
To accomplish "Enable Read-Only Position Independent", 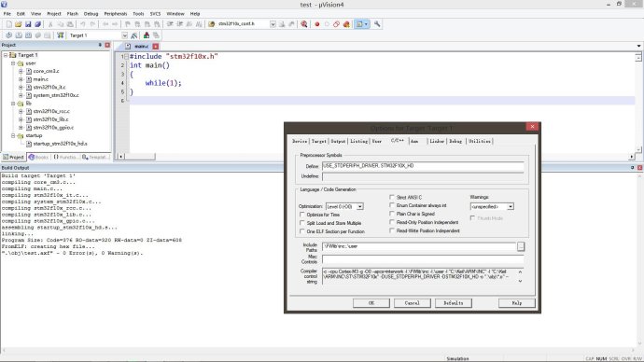I will (392, 222).
